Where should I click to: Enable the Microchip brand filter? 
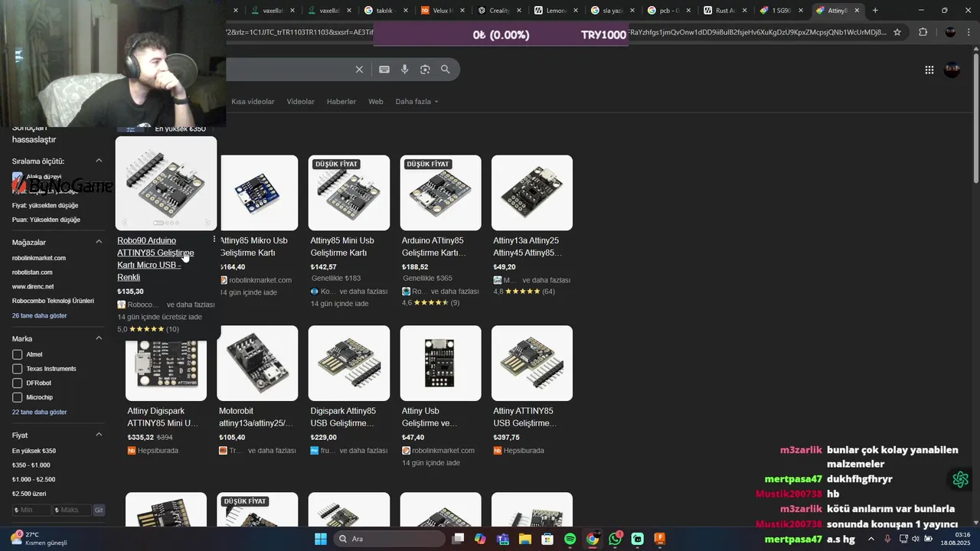click(x=18, y=397)
